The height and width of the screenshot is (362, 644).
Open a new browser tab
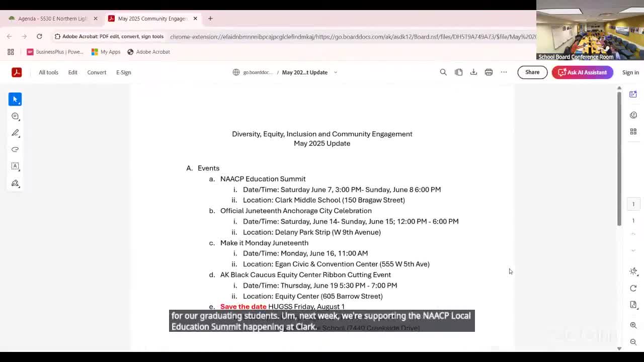[210, 19]
